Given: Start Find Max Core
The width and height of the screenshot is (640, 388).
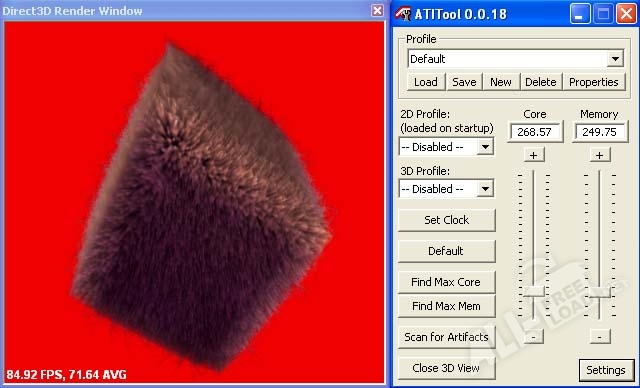Looking at the screenshot, I should 447,282.
